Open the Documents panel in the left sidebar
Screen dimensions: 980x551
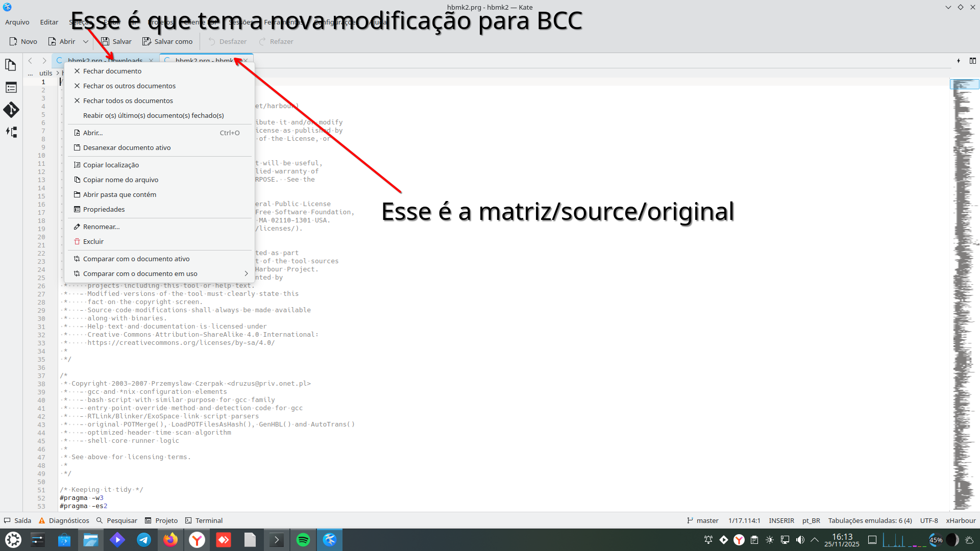coord(11,65)
